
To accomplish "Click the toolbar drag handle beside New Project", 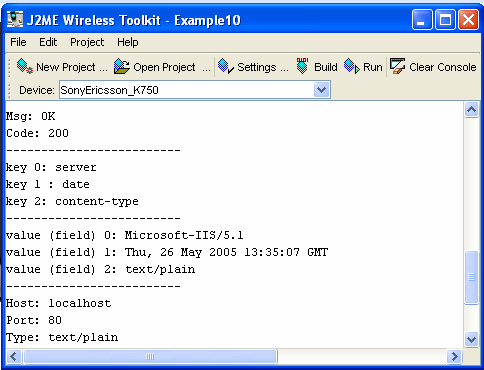I will [x=10, y=67].
